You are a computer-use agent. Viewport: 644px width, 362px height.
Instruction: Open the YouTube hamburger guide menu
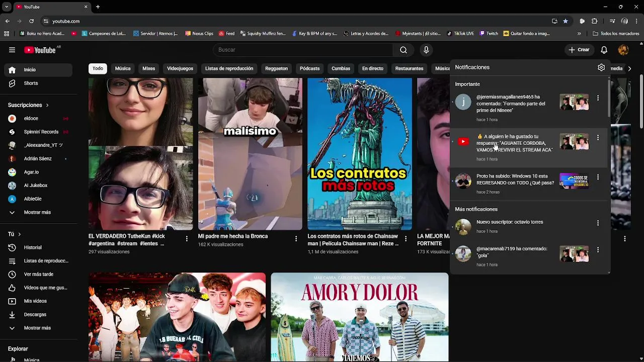(12, 50)
